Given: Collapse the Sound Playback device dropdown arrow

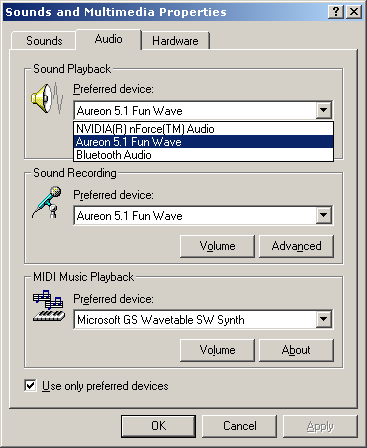Looking at the screenshot, I should coord(323,110).
